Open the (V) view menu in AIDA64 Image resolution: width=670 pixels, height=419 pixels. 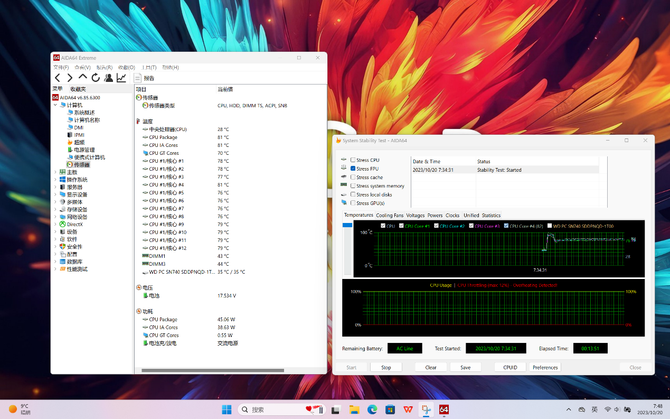[82, 67]
